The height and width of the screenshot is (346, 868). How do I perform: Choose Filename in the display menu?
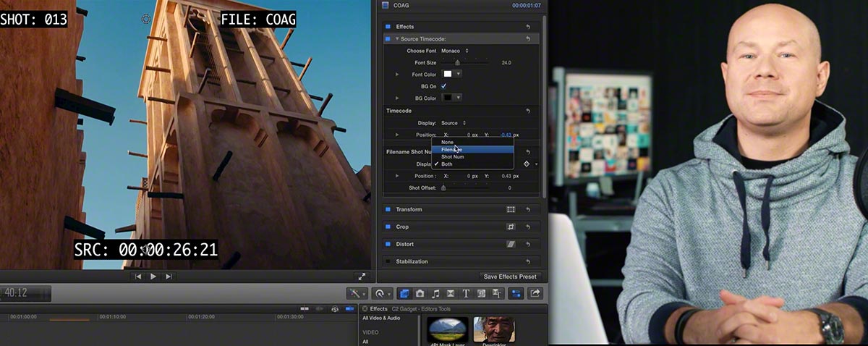tap(472, 149)
